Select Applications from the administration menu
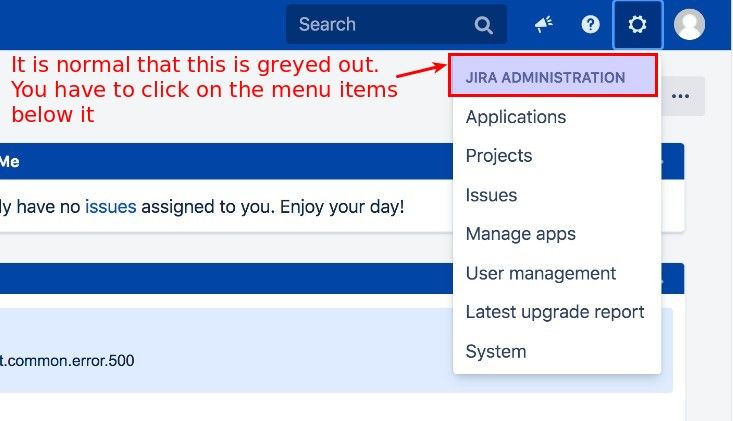733x421 pixels. pyautogui.click(x=557, y=117)
